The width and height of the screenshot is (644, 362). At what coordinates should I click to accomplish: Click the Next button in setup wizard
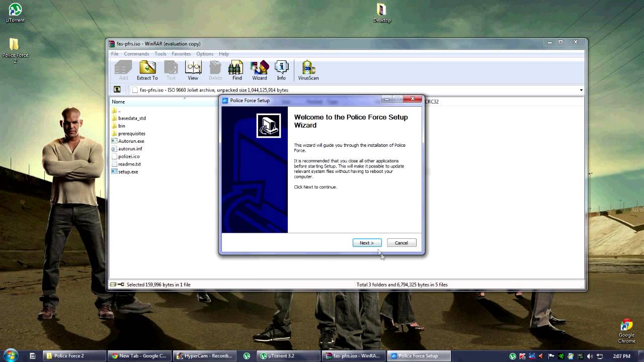coord(367,243)
